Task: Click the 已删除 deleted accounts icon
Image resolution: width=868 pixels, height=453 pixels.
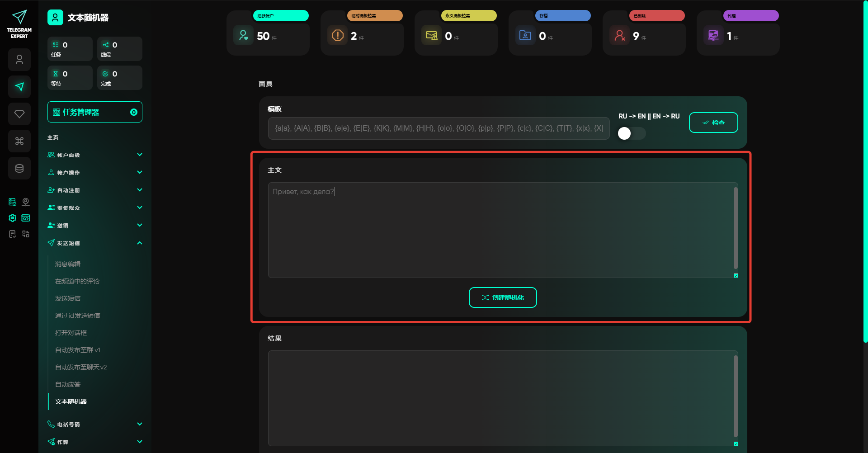Action: [619, 36]
